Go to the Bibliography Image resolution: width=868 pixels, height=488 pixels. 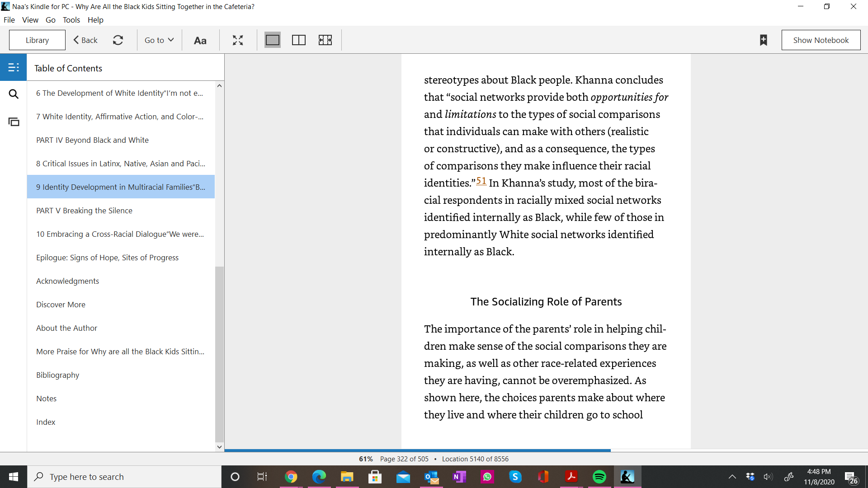tap(121, 375)
